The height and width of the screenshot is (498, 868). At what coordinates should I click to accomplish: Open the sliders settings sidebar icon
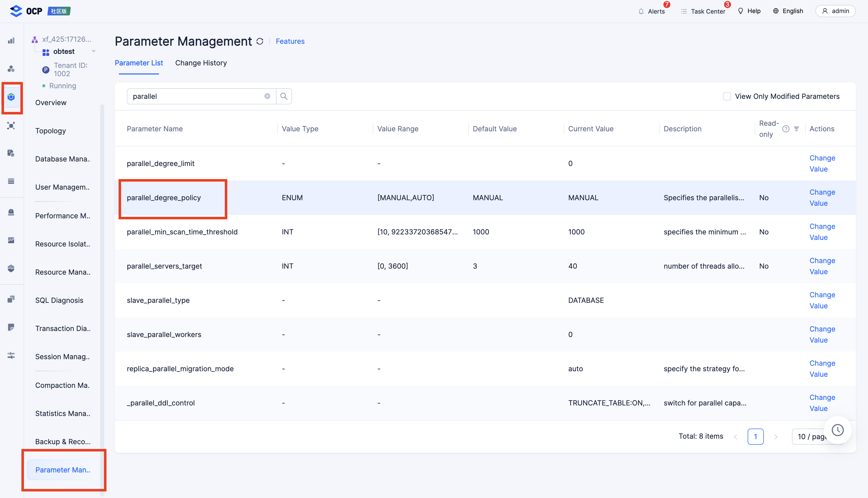coord(11,355)
